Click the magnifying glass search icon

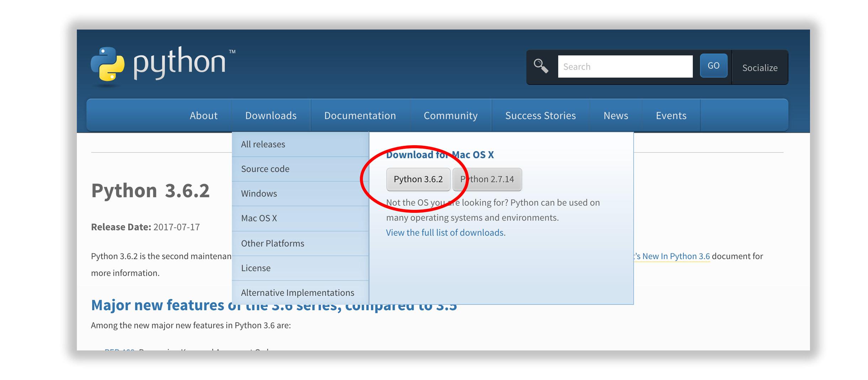(541, 66)
